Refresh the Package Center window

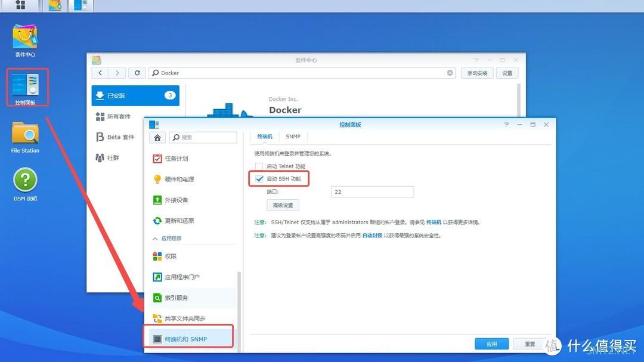point(137,73)
